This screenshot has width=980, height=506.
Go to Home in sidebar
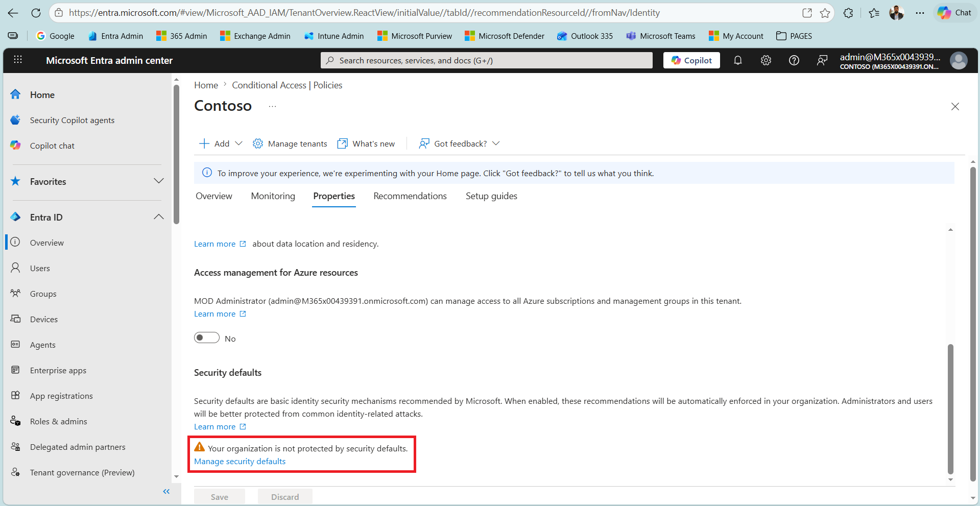click(x=42, y=94)
